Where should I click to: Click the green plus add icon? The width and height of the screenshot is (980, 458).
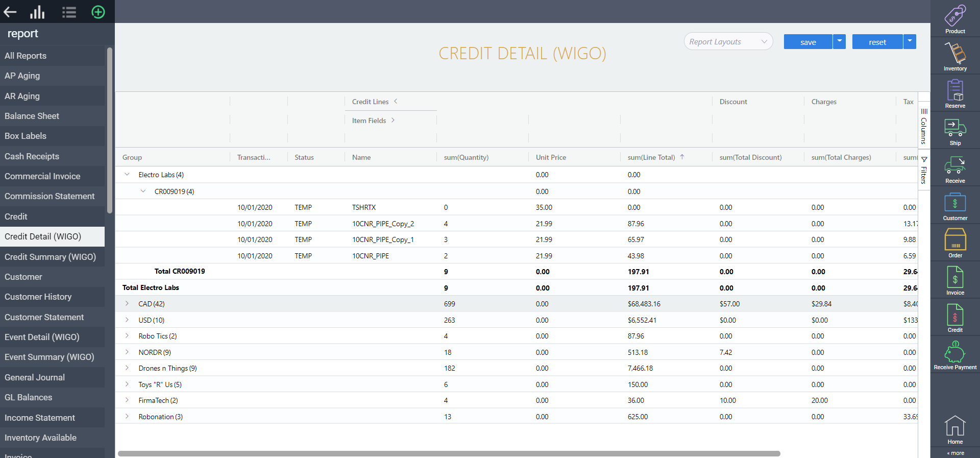click(x=98, y=12)
